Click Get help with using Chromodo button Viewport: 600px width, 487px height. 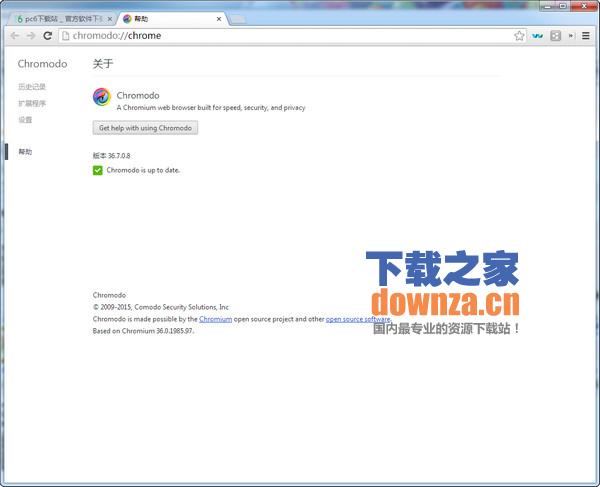pos(145,128)
